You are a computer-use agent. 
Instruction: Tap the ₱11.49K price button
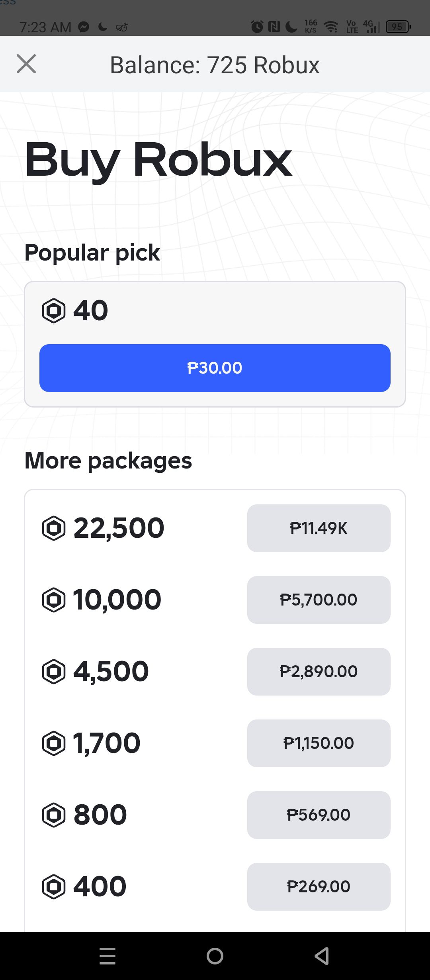[x=319, y=528]
